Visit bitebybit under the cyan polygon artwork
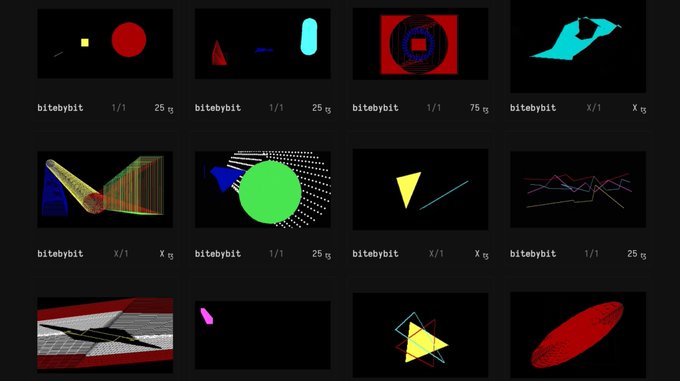The height and width of the screenshot is (381, 680). 533,108
